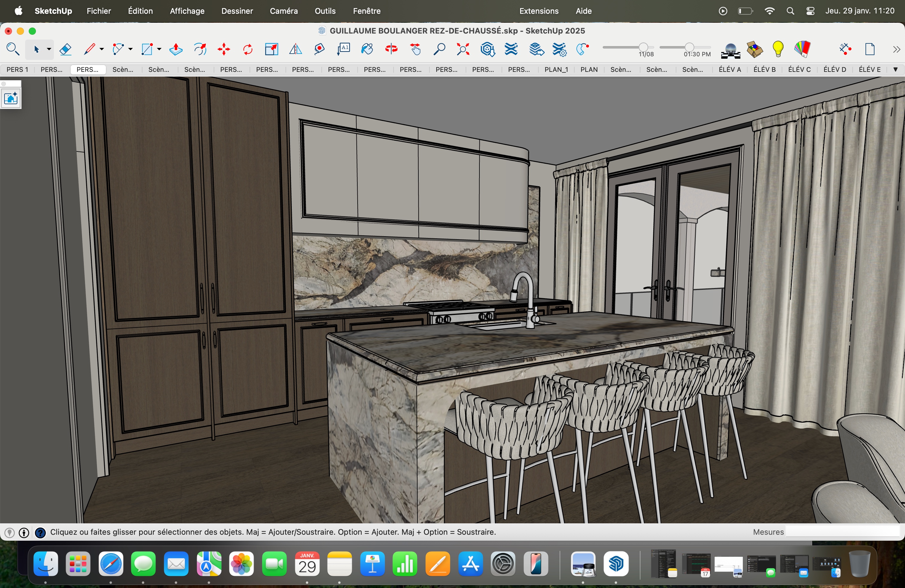Screen dimensions: 905x588
Task: Select the Eraser tool
Action: [66, 49]
